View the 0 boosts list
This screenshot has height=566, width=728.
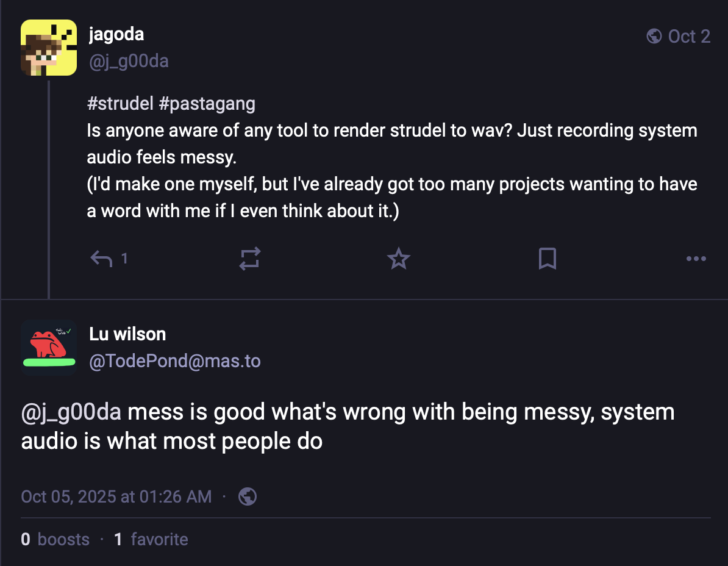tap(55, 539)
